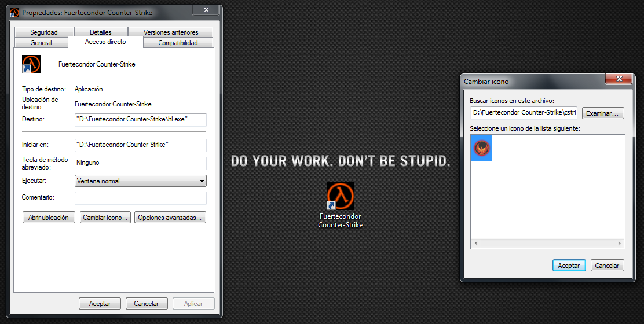Click the icon list left scroll arrow

[475, 243]
